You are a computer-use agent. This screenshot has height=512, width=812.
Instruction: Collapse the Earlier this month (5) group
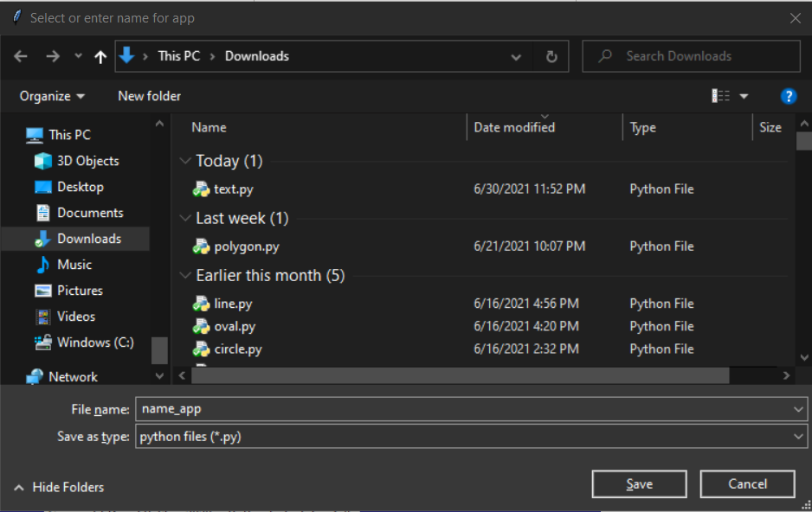[185, 276]
